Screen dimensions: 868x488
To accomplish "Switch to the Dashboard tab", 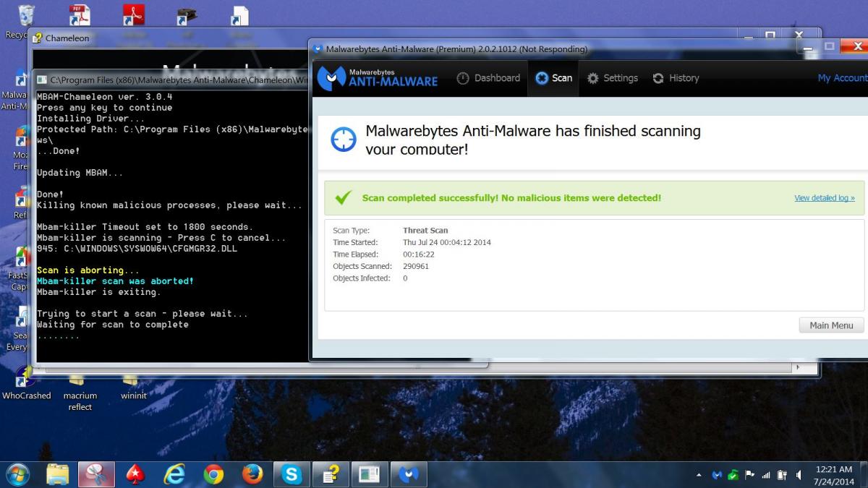I will click(x=489, y=78).
